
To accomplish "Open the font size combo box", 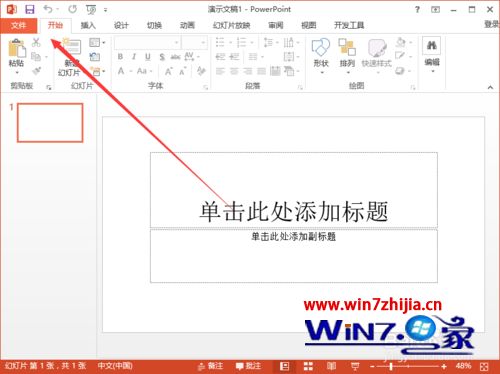I will click(194, 43).
